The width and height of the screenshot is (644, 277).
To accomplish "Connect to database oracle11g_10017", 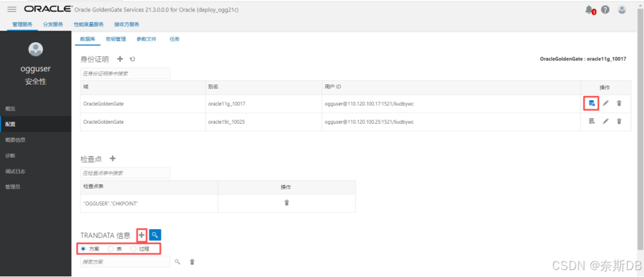I will [x=591, y=104].
